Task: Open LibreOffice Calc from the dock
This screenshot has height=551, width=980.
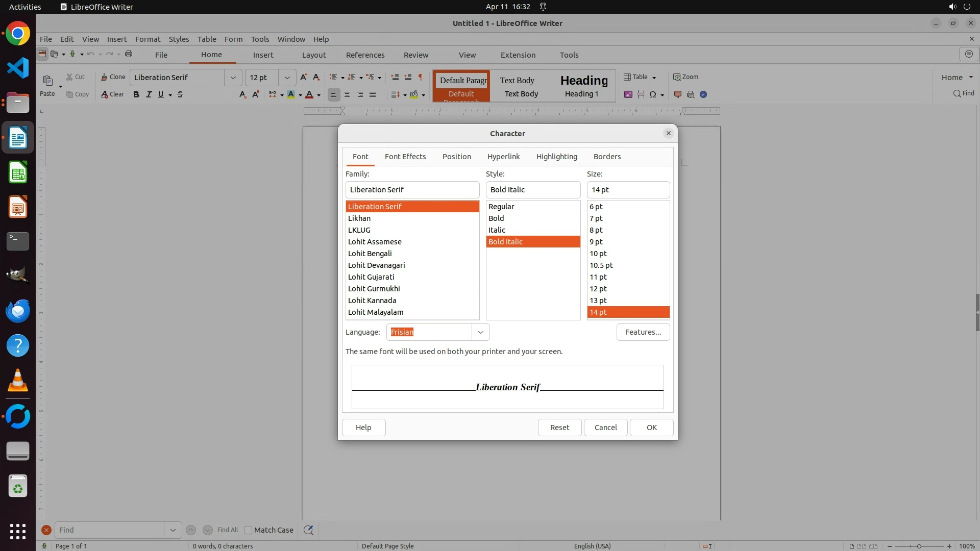Action: 18,172
